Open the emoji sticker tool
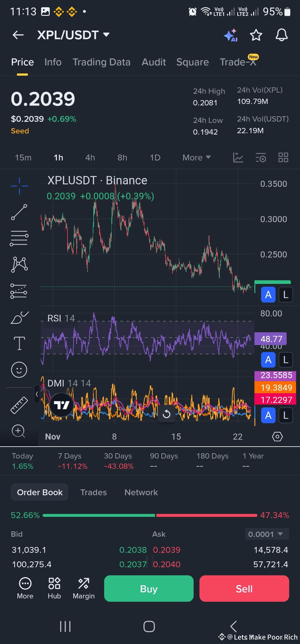The width and height of the screenshot is (300, 644). pyautogui.click(x=19, y=370)
